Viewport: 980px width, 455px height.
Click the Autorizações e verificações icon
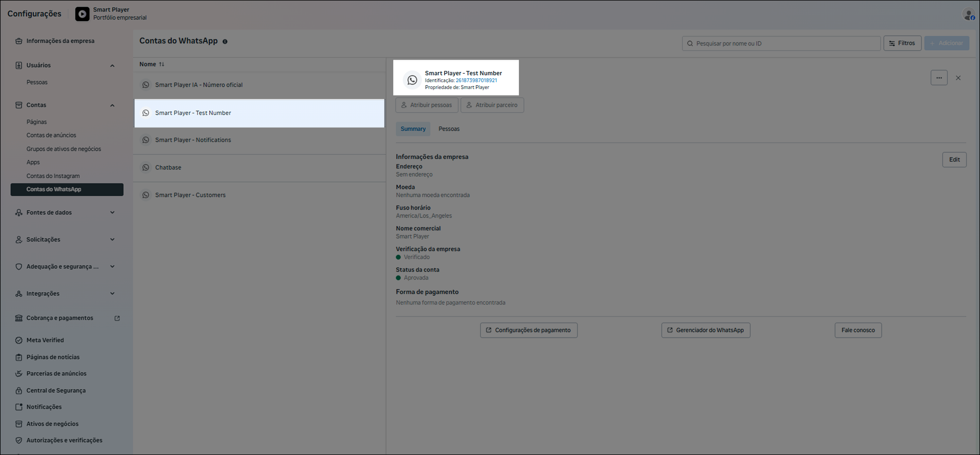(19, 440)
